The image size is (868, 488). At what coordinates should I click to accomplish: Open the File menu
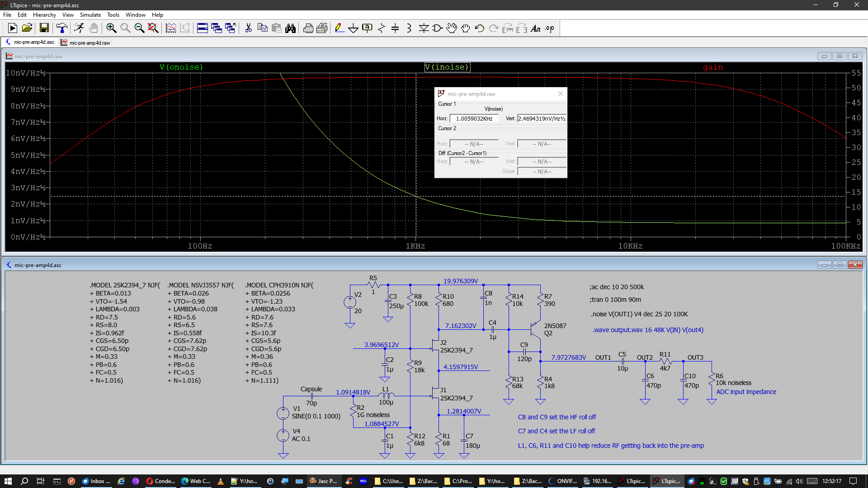point(7,15)
